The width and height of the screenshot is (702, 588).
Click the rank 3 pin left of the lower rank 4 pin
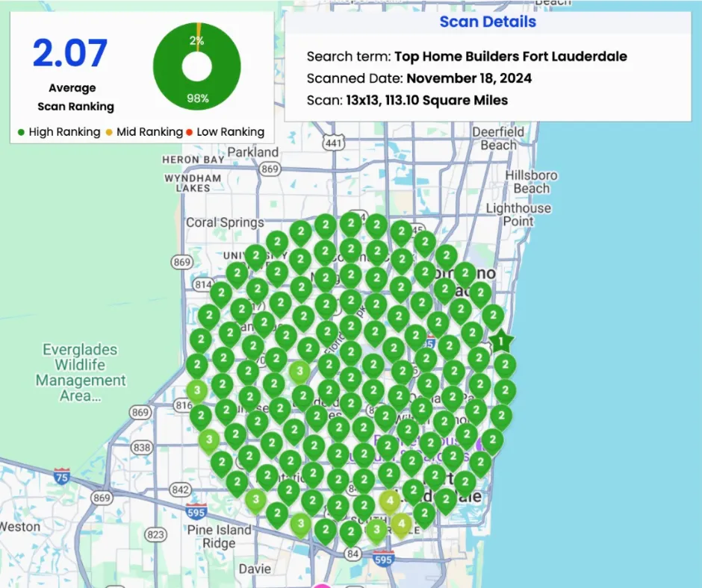click(x=376, y=531)
